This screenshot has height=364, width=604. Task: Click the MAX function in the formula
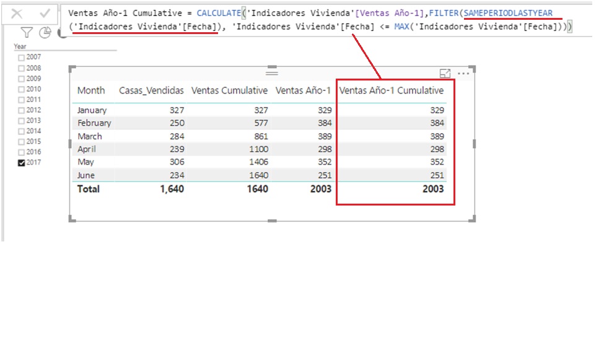(401, 27)
